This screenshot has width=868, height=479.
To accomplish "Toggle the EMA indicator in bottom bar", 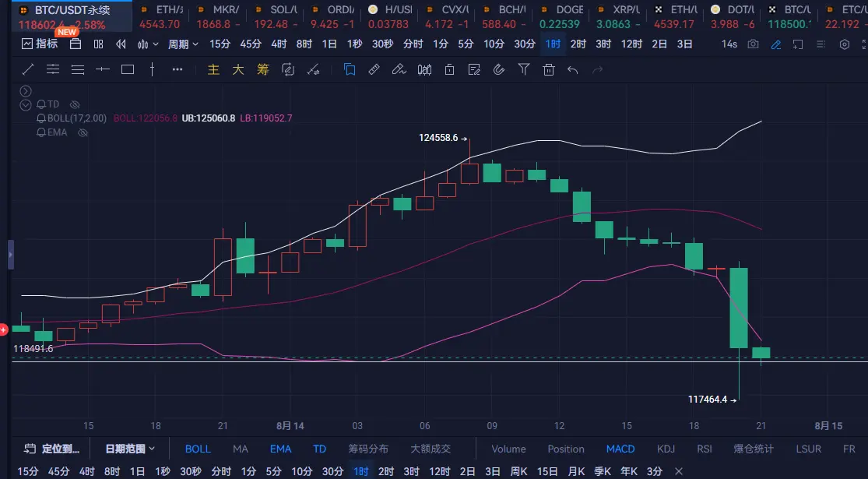I will point(281,449).
